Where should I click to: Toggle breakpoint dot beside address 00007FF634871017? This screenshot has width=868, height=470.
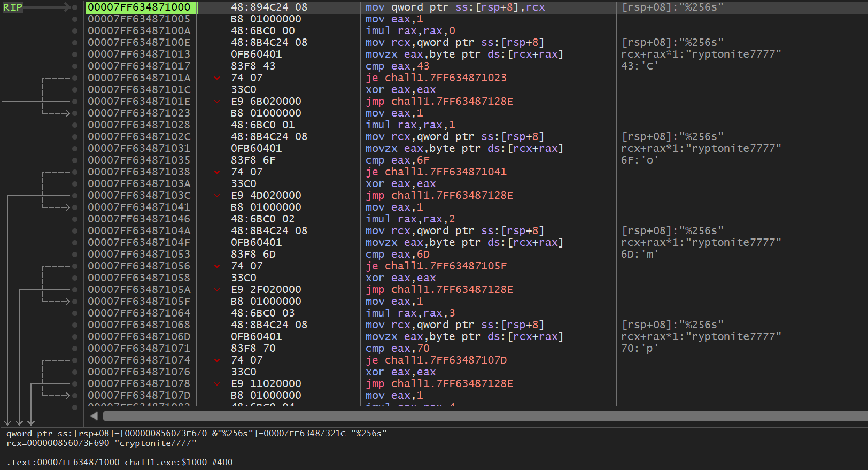coord(75,66)
